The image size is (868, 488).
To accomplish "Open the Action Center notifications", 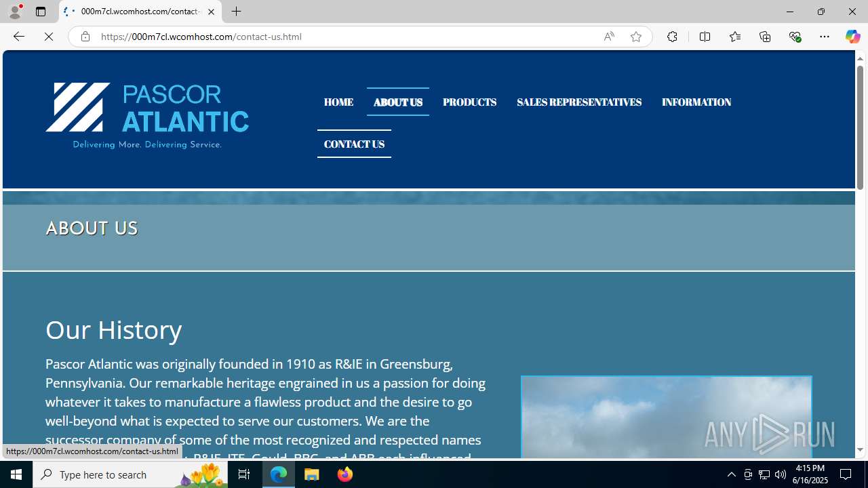I will pos(846,474).
